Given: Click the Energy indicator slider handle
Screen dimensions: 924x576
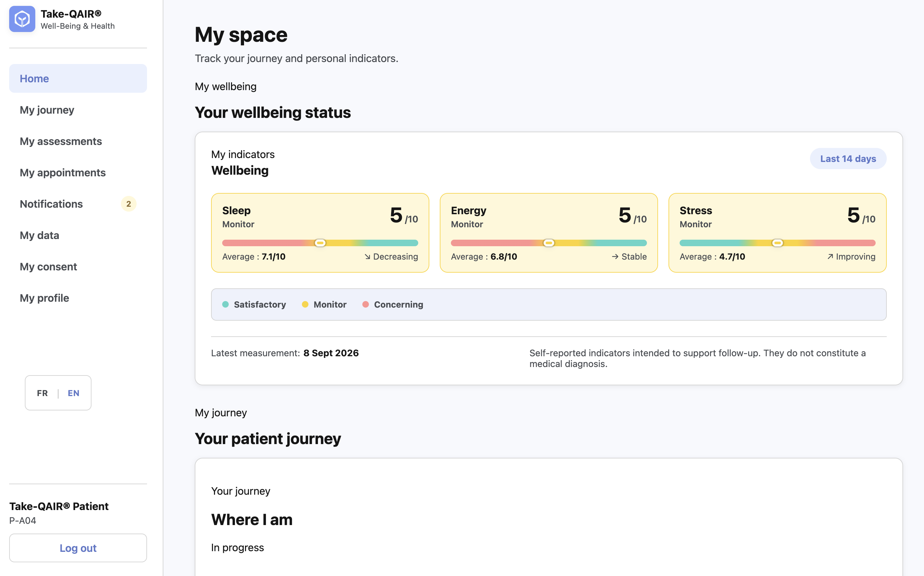Looking at the screenshot, I should coord(549,243).
